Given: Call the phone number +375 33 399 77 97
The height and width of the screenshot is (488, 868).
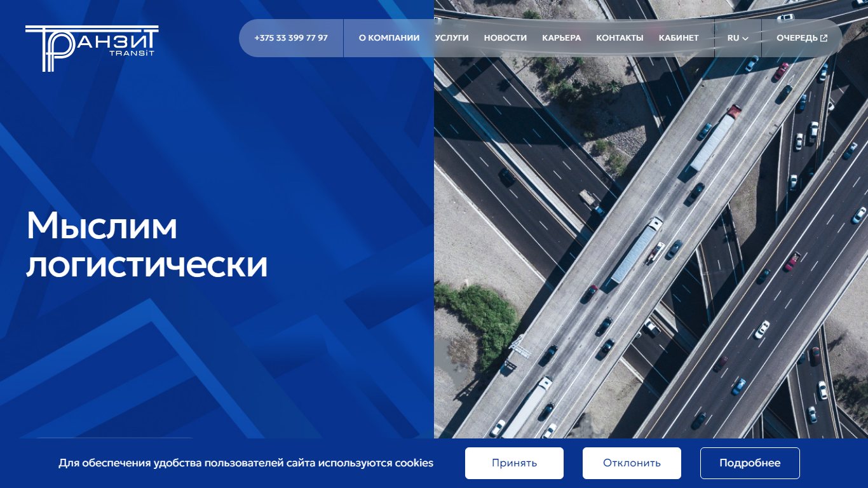Looking at the screenshot, I should pos(291,38).
